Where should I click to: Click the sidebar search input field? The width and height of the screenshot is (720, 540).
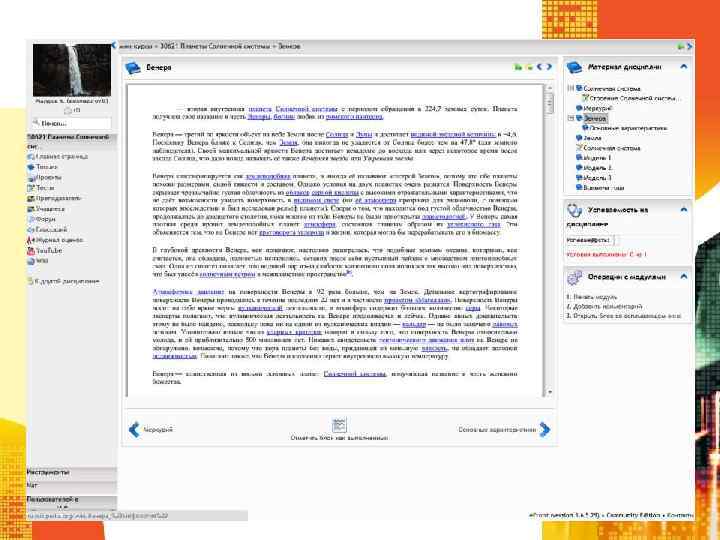(72, 123)
